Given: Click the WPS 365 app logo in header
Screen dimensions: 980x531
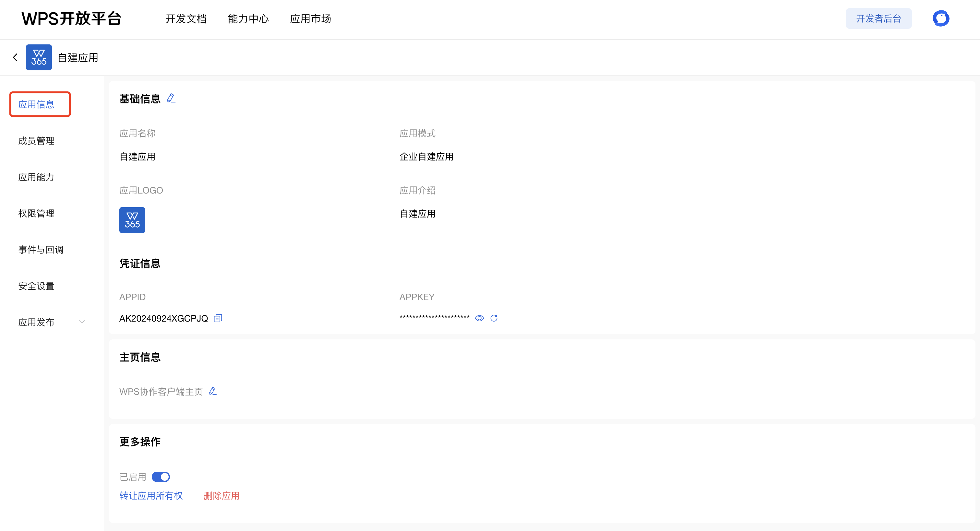Looking at the screenshot, I should (39, 57).
